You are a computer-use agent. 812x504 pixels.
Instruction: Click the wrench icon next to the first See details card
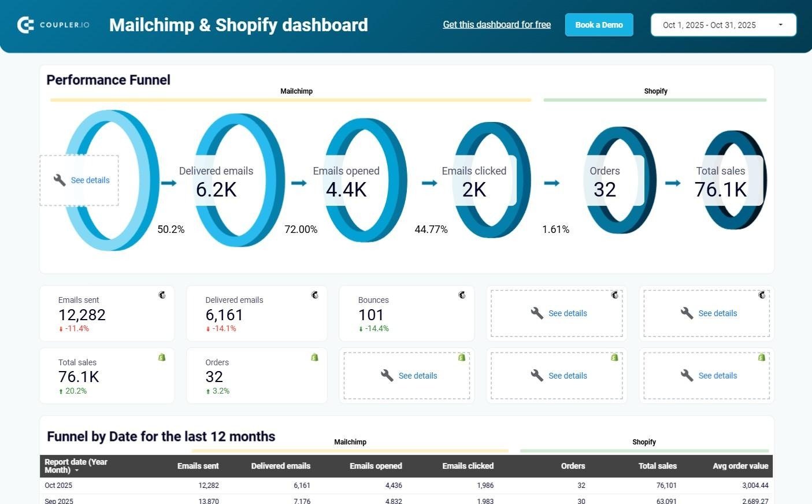click(536, 313)
